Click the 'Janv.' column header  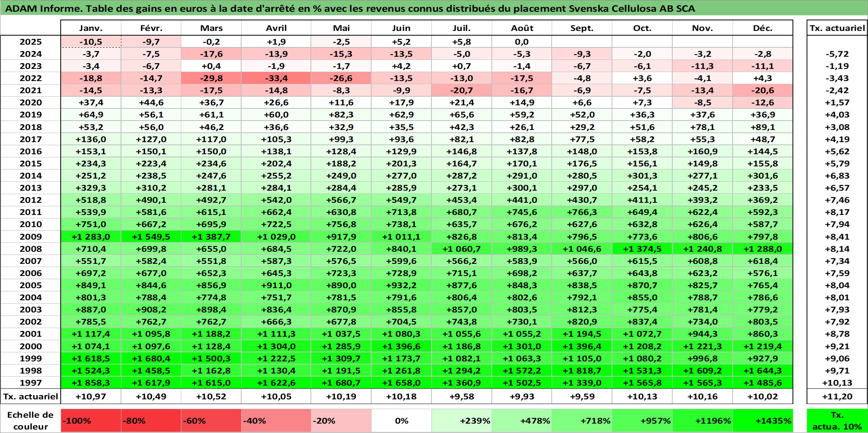pos(91,28)
